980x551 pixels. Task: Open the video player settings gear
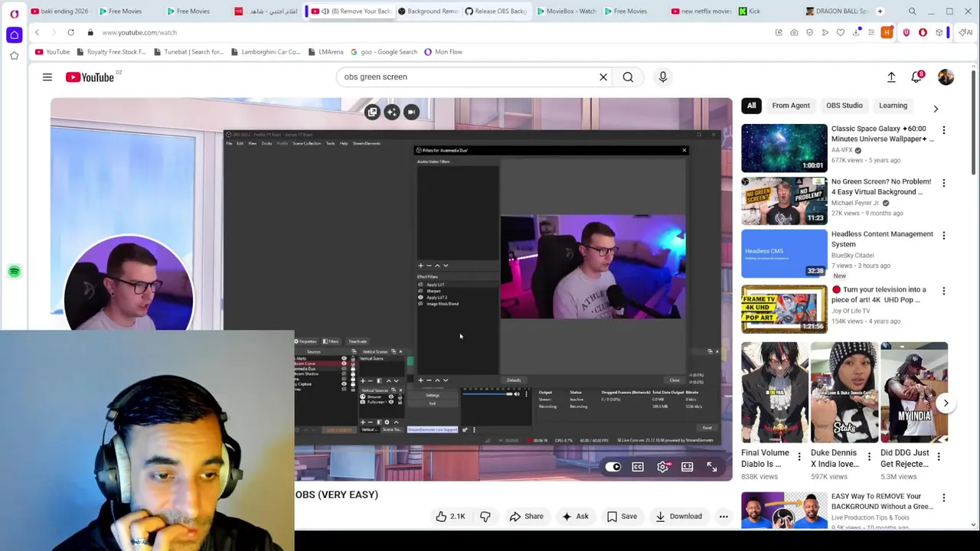[x=663, y=467]
